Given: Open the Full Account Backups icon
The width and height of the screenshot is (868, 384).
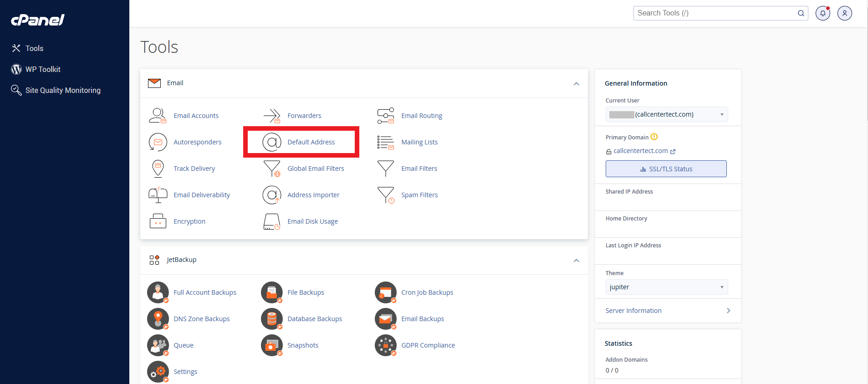Looking at the screenshot, I should point(158,292).
